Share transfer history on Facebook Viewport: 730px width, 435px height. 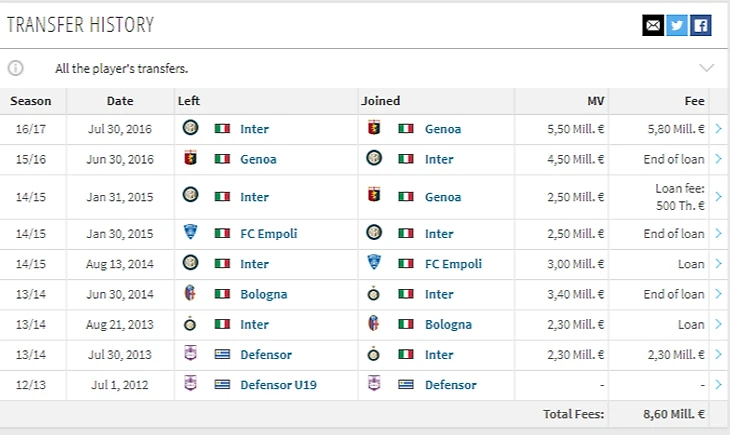(x=701, y=25)
